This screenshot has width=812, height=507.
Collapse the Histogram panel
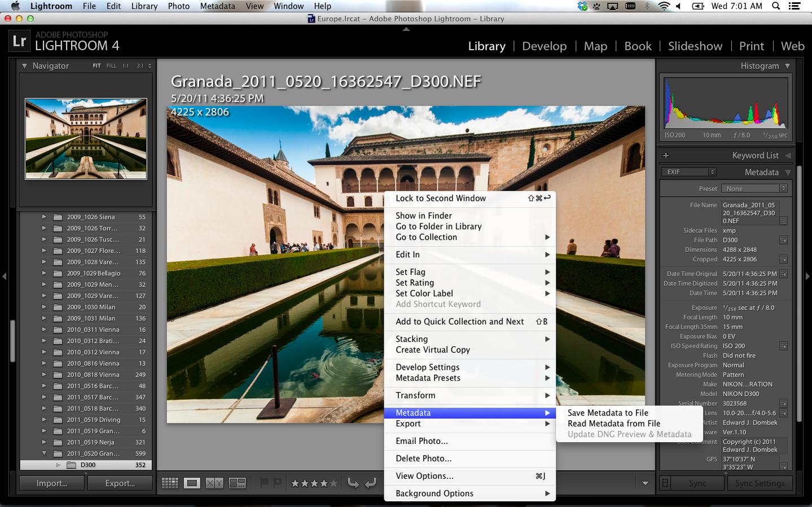[x=787, y=66]
